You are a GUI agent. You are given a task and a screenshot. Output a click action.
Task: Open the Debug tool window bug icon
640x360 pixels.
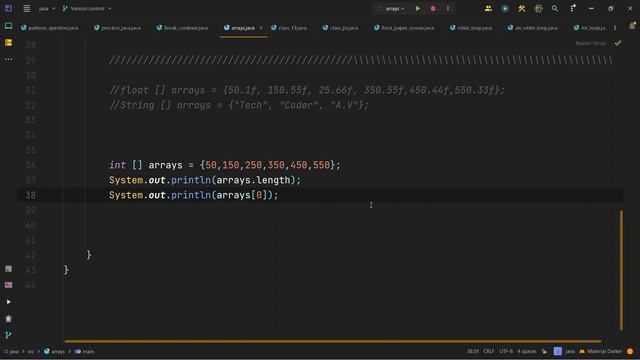(8, 318)
